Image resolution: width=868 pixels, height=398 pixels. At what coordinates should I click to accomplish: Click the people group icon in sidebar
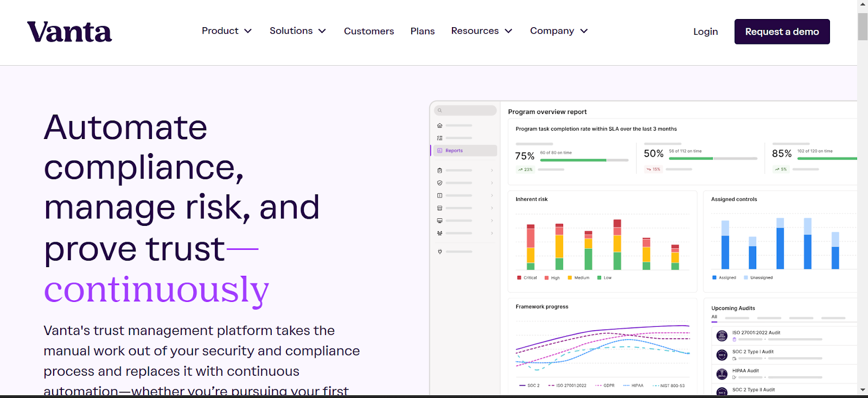coord(439,233)
